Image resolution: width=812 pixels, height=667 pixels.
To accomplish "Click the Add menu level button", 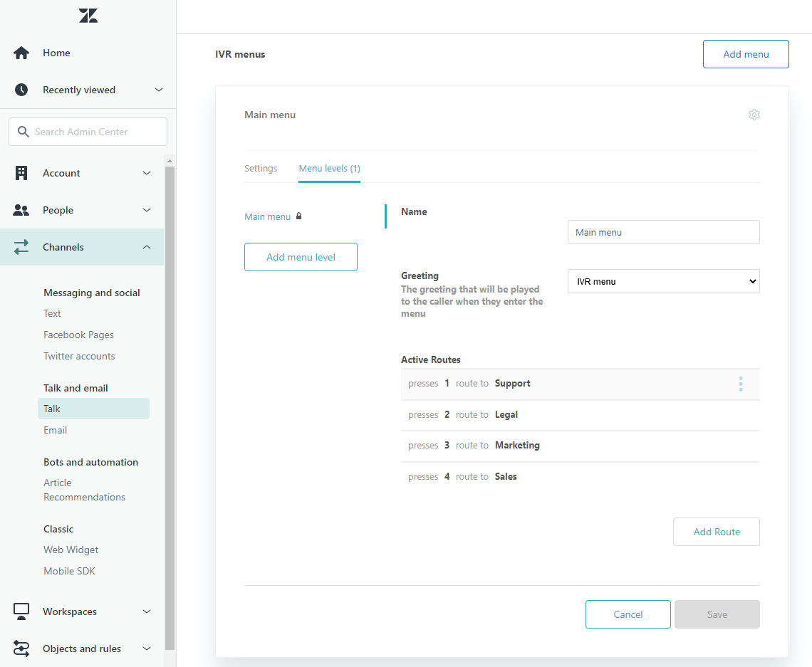I will [301, 257].
